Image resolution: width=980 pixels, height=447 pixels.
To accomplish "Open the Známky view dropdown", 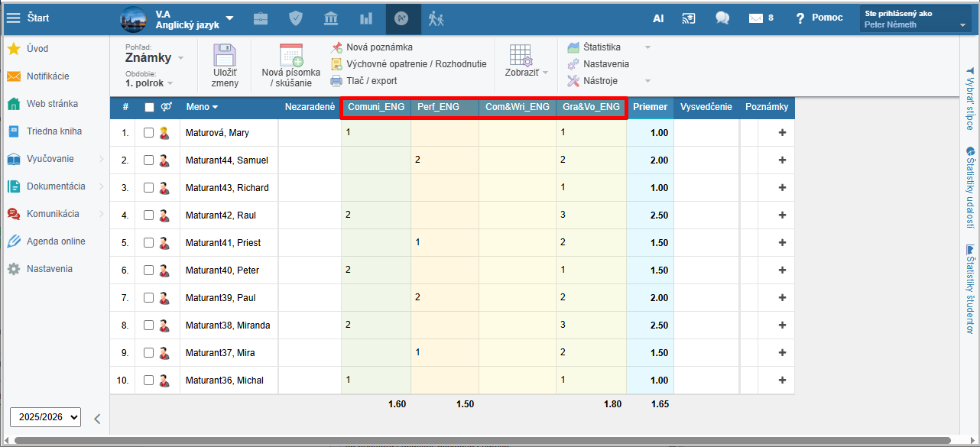I will point(154,58).
